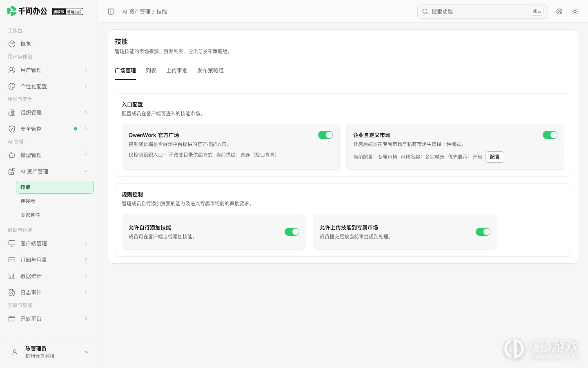Click the 日志审计 document icon
Screen dimensions: 588x368
tap(12, 292)
